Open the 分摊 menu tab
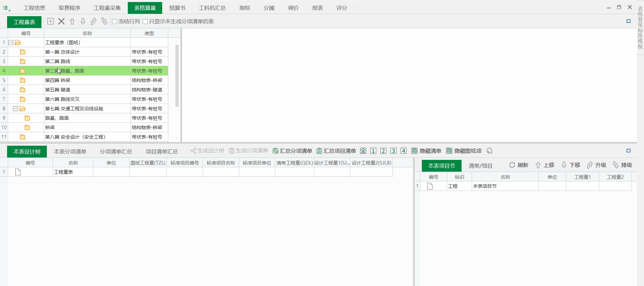 (x=269, y=8)
